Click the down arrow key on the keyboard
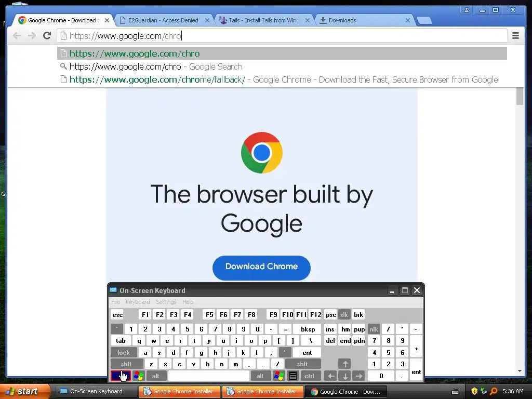Screen dimensions: 532x399 point(345,376)
